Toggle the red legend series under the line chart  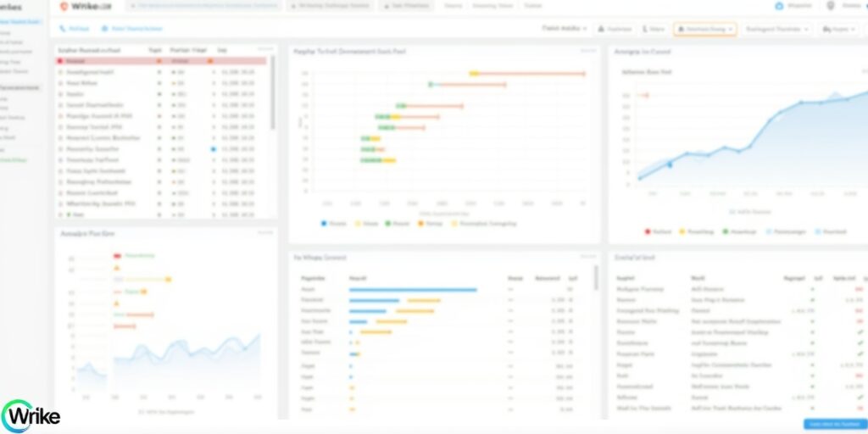click(x=648, y=231)
